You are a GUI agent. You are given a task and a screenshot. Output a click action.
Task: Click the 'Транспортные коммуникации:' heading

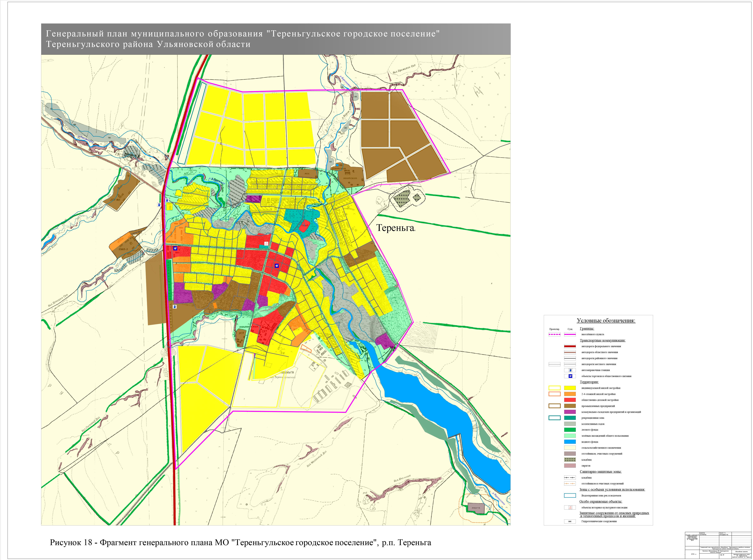pyautogui.click(x=603, y=340)
